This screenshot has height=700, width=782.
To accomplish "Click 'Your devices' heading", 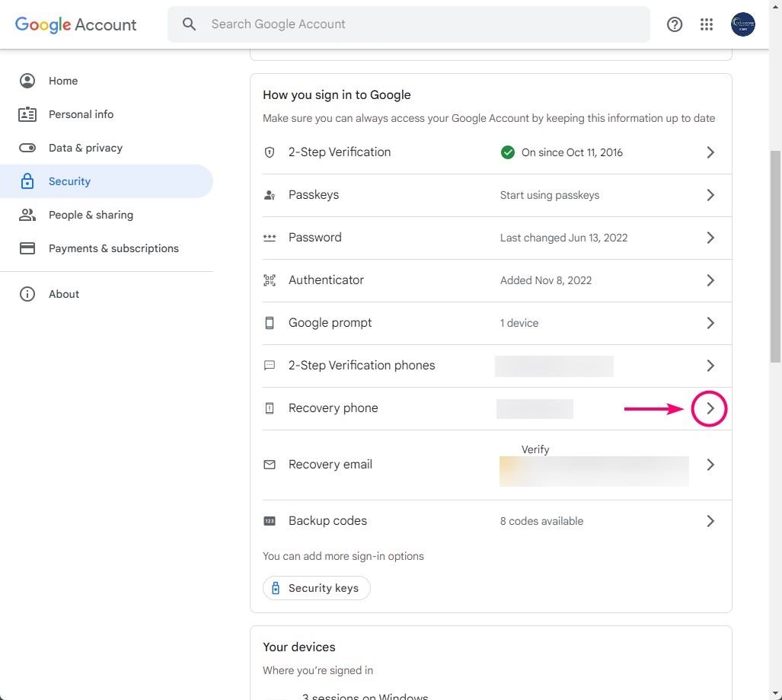I will coord(299,647).
